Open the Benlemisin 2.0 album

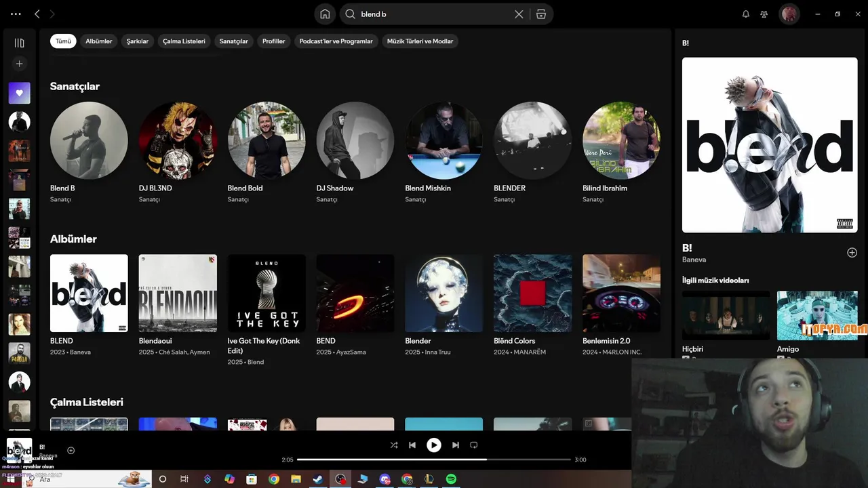(x=621, y=293)
